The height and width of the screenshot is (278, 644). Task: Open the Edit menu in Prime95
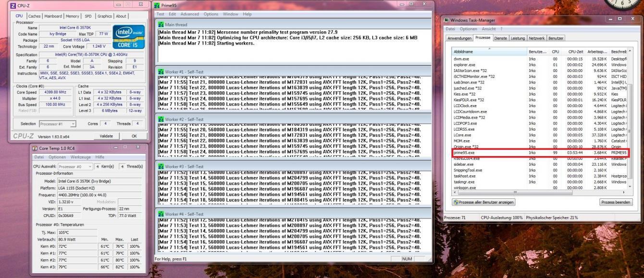point(172,14)
